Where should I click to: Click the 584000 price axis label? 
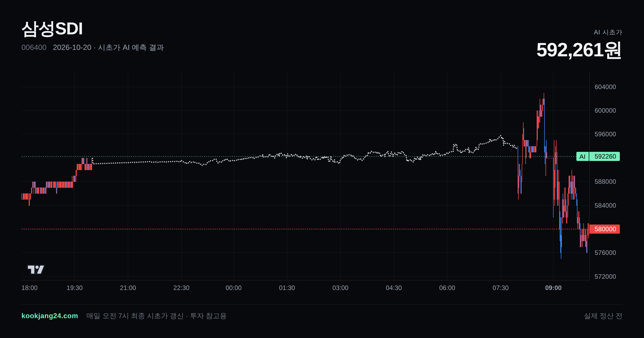[605, 205]
